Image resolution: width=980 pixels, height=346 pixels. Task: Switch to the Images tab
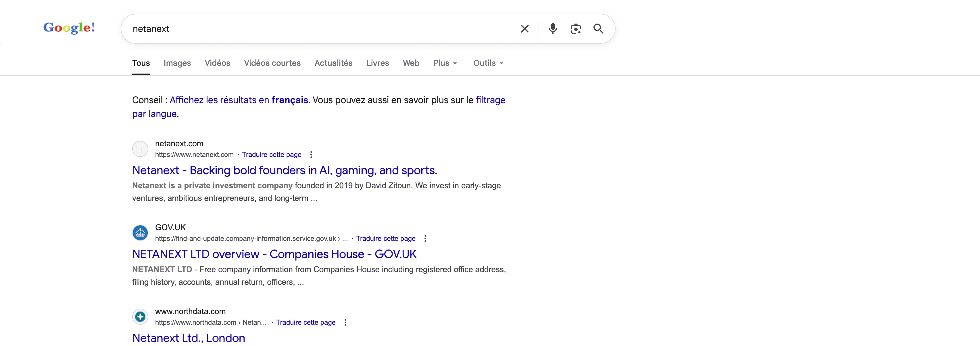177,63
